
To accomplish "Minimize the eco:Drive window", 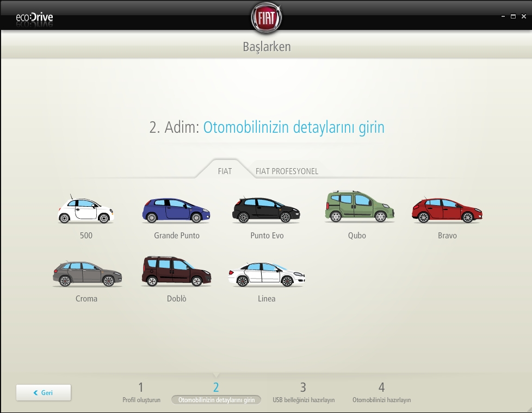I will coord(503,16).
